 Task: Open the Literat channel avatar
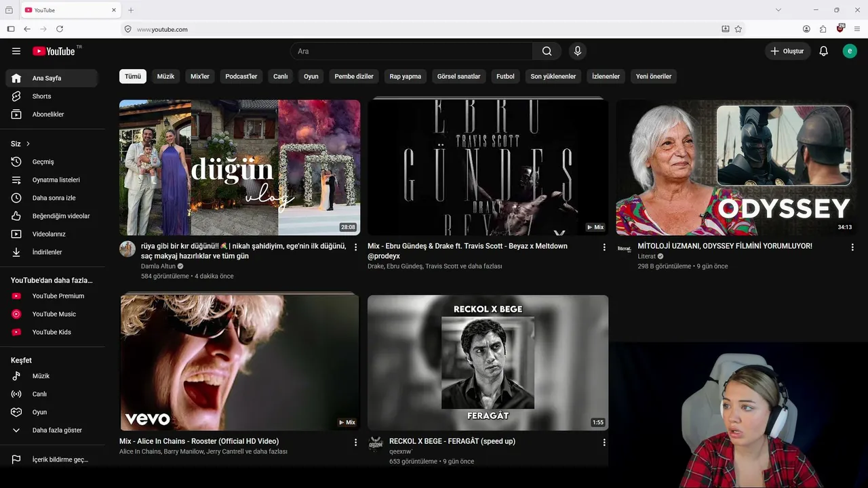coord(624,249)
